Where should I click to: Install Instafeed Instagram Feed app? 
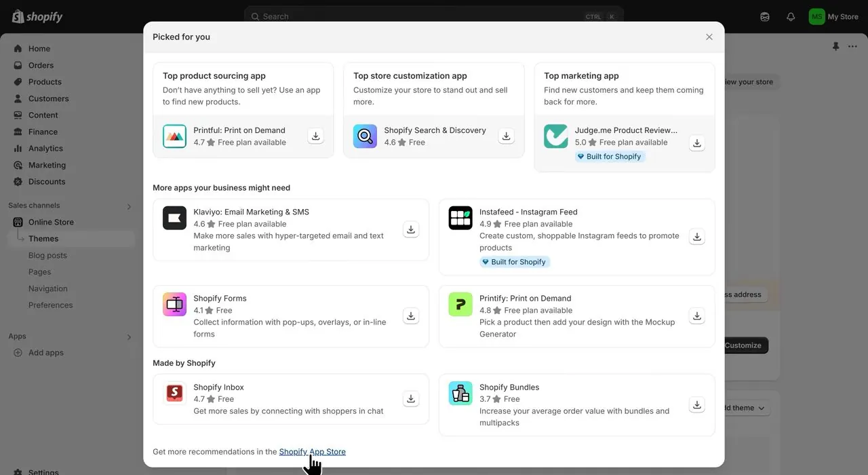click(696, 236)
